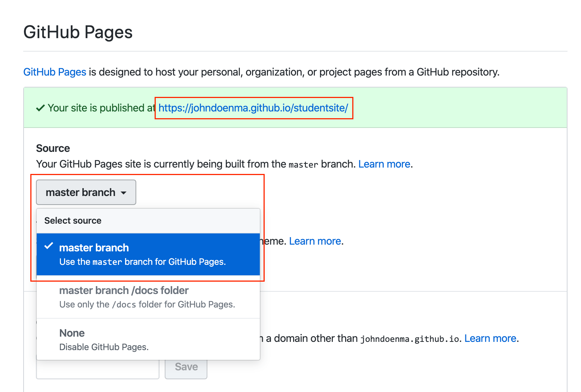The height and width of the screenshot is (392, 581).
Task: Open "Learn more" link beside theme text
Action: coord(315,241)
